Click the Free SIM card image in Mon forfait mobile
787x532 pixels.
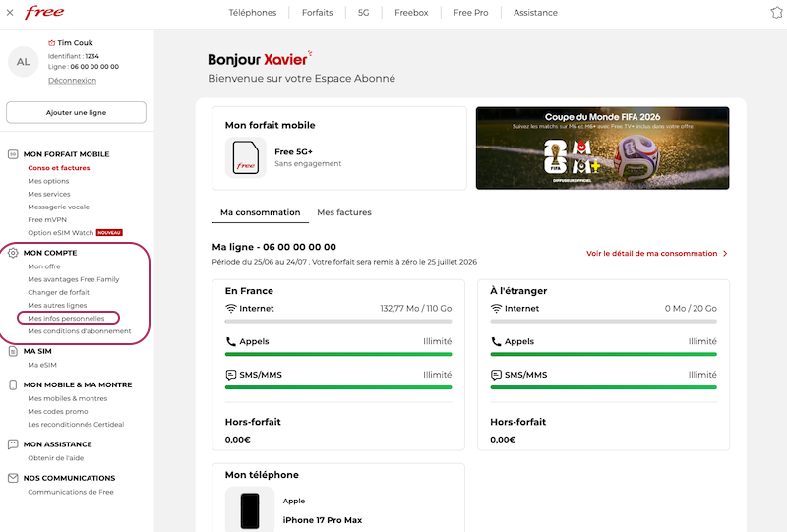click(x=245, y=157)
